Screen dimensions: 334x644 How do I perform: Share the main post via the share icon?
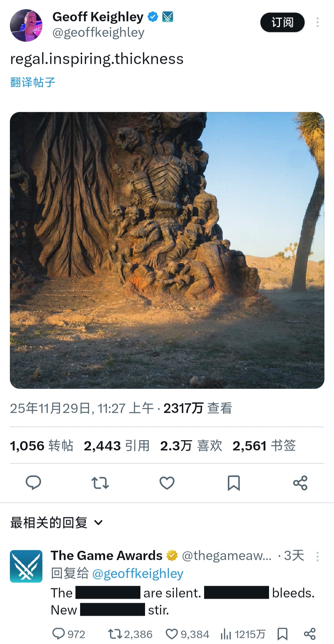pyautogui.click(x=300, y=483)
